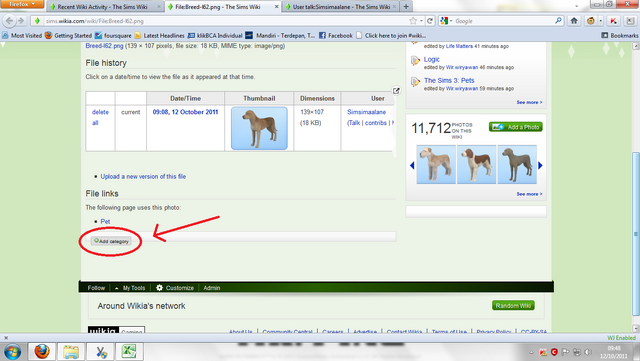Screen dimensions: 640x361
Task: Open Latest Headlines bookmark feed
Action: [159, 36]
